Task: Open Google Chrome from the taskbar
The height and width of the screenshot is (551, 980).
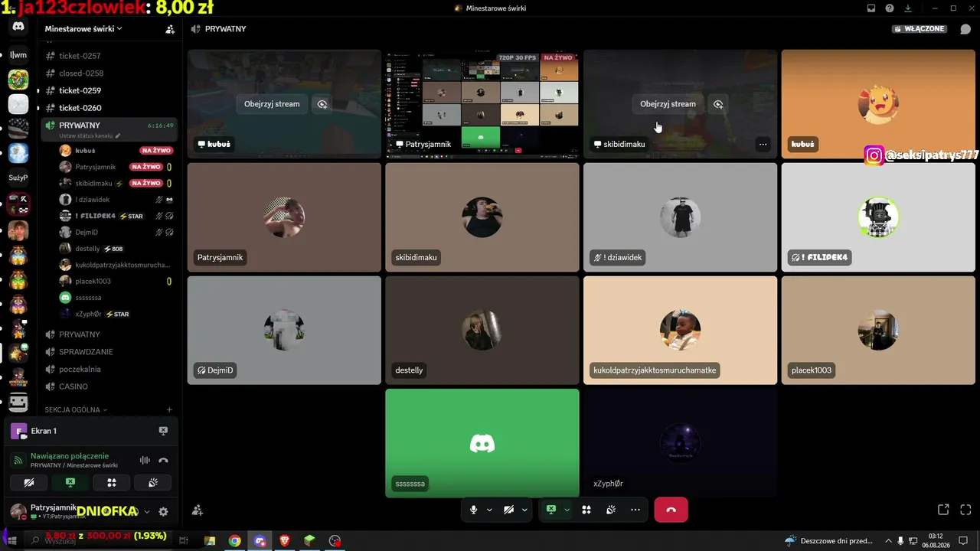Action: point(234,541)
